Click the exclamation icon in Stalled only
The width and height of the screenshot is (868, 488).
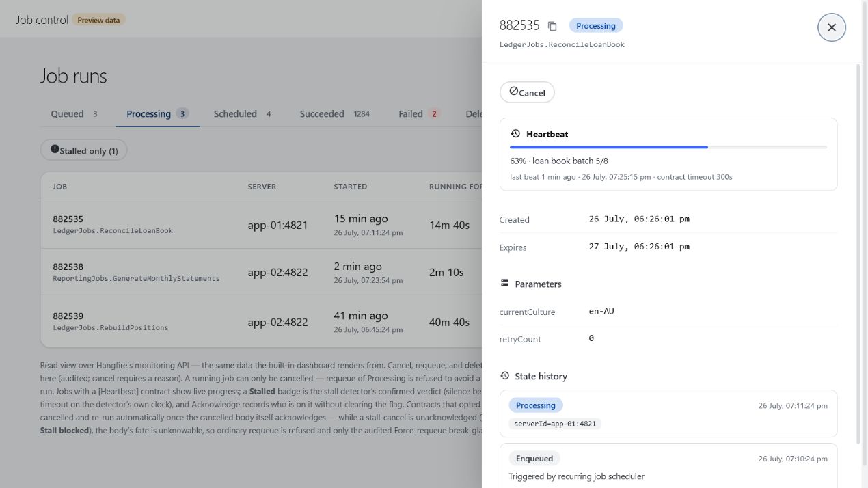pos(55,149)
